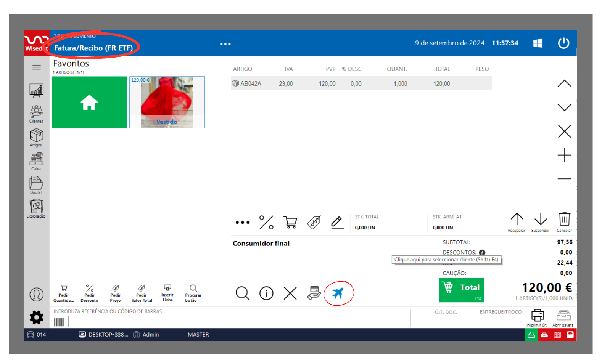602x364 pixels.
Task: Click Suspender down arrow icon
Action: [x=541, y=221]
